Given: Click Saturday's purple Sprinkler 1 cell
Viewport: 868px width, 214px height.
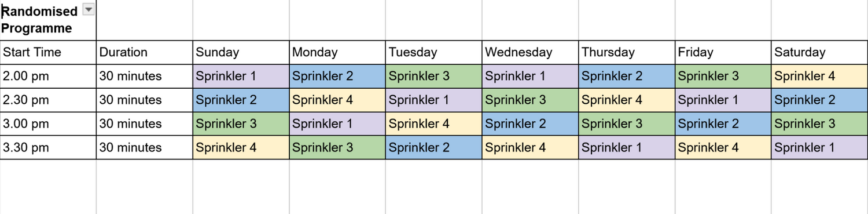Looking at the screenshot, I should pos(819,147).
